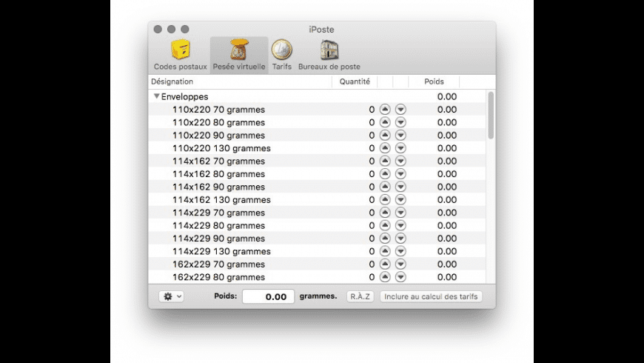The image size is (644, 363).
Task: Decrease quantity for 114x229 80 grammes
Action: 400,225
